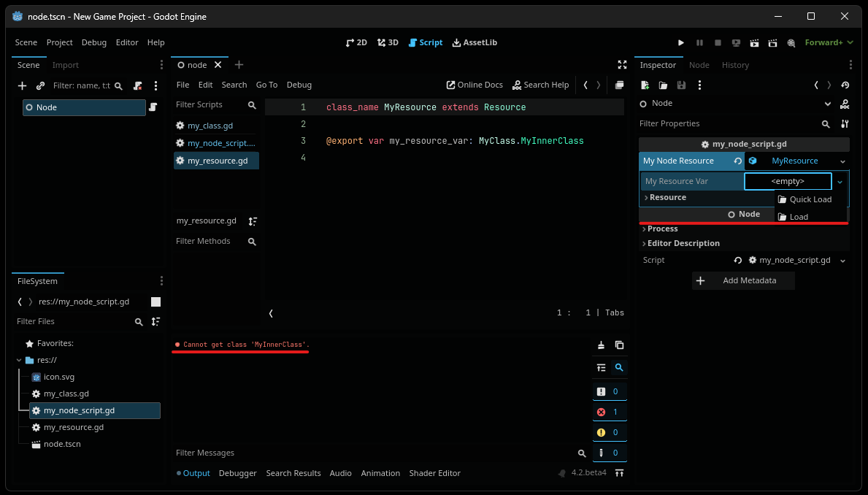Select the Instantiate Child Scene link icon
The image size is (868, 495).
(x=40, y=85)
